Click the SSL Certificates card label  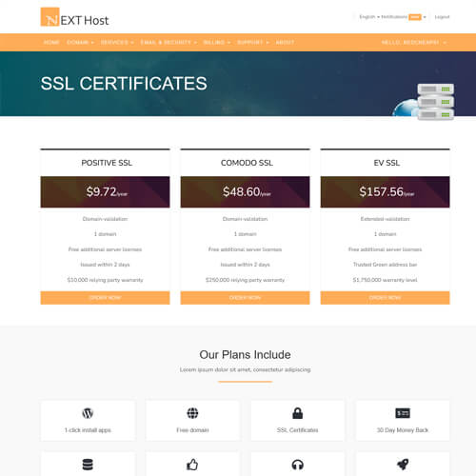point(297,430)
